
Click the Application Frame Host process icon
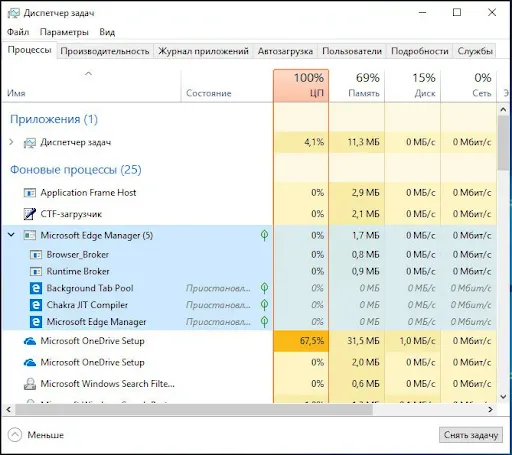click(x=30, y=193)
